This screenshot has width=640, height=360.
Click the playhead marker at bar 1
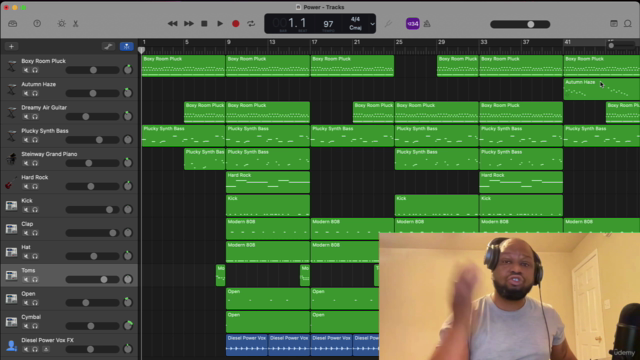(x=142, y=50)
